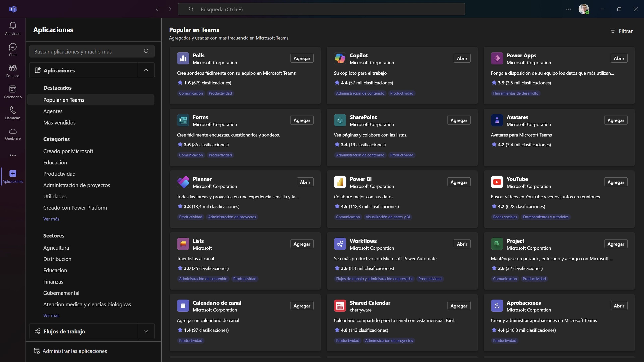The width and height of the screenshot is (644, 362).
Task: Open Administrar las aplicaciones
Action: (x=70, y=351)
